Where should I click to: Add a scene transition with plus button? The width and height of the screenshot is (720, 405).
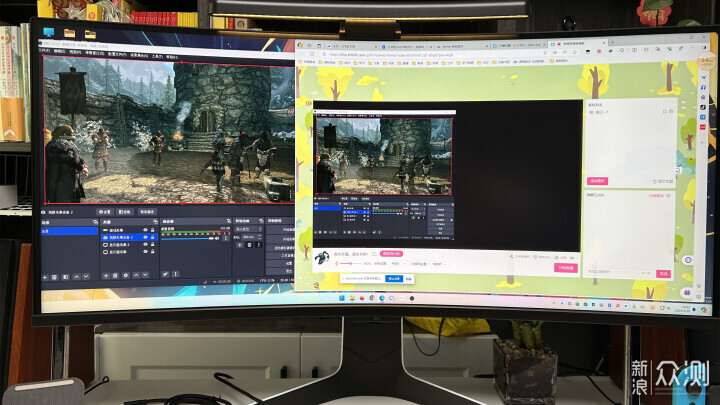[240, 245]
